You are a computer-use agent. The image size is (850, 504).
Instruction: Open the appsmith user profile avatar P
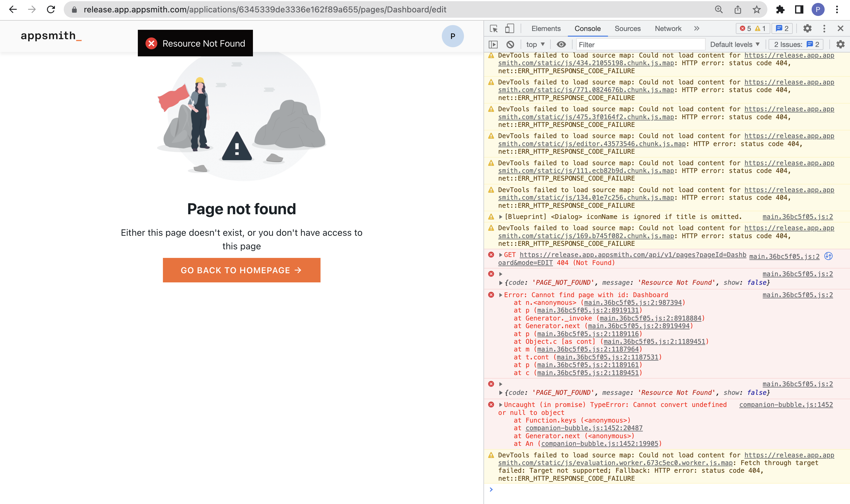click(453, 36)
